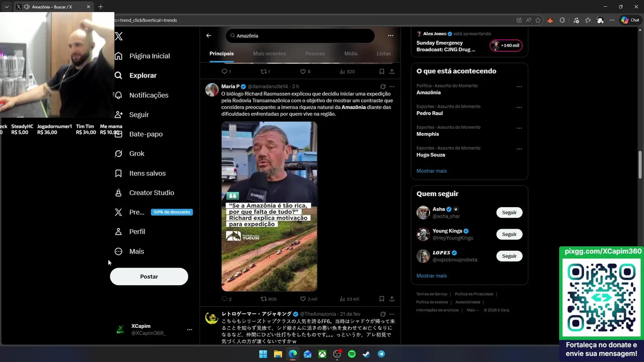644x362 pixels.
Task: Expand the Mais sidebar menu
Action: (130, 251)
